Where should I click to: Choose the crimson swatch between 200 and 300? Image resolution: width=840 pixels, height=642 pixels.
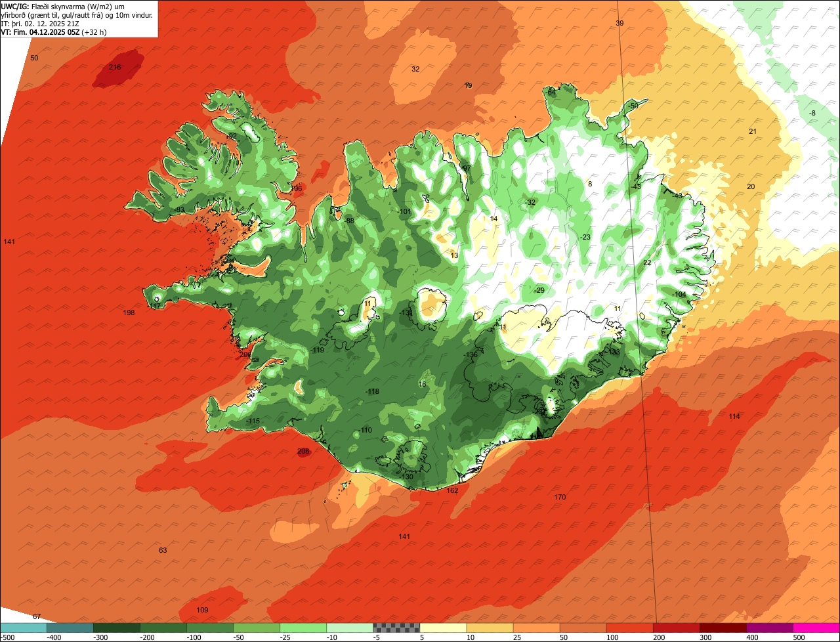coord(676,628)
